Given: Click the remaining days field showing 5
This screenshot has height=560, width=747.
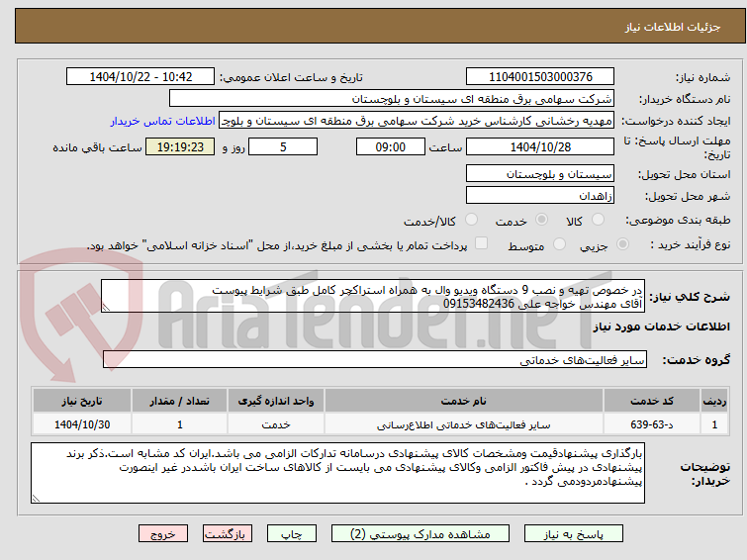Looking at the screenshot, I should pos(283,146).
